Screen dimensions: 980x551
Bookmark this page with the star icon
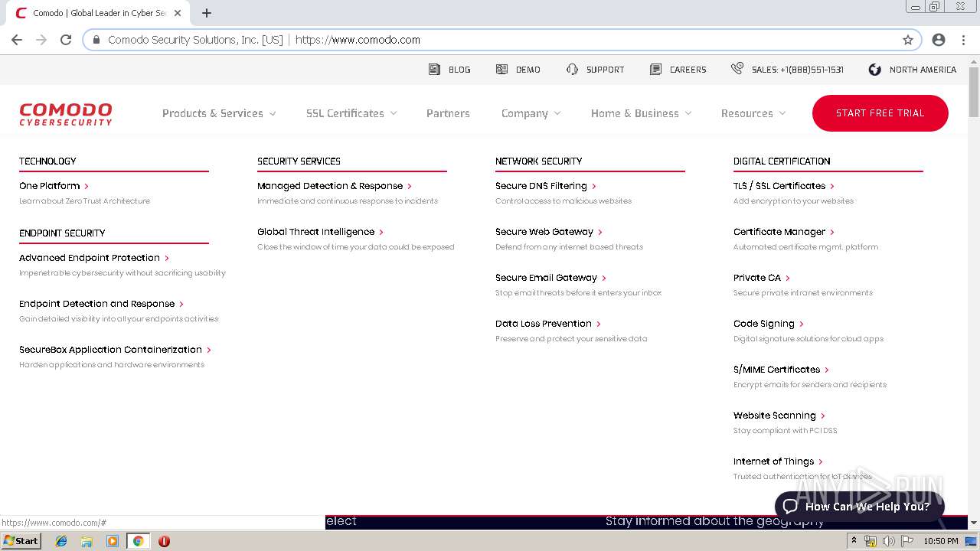pyautogui.click(x=908, y=40)
